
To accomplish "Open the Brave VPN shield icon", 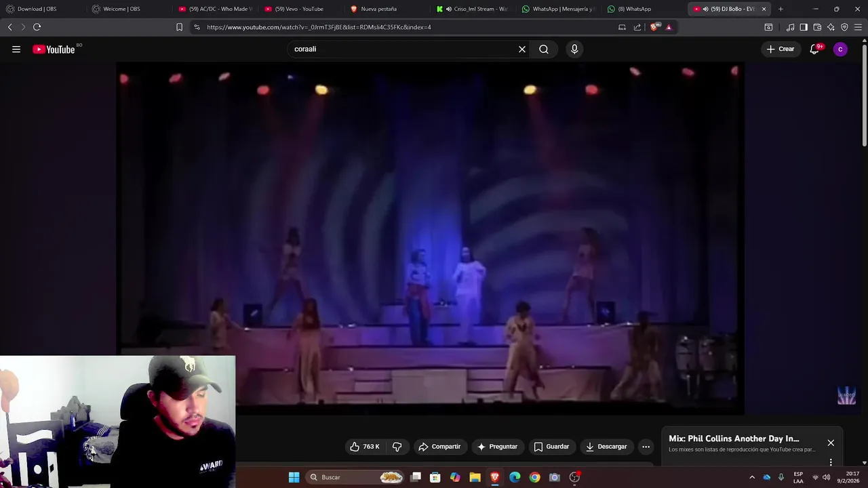I will [x=844, y=27].
